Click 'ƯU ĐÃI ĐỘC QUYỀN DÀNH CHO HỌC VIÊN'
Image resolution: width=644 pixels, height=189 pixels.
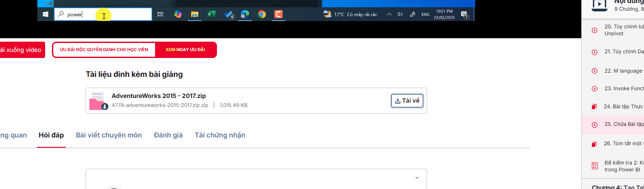[104, 50]
